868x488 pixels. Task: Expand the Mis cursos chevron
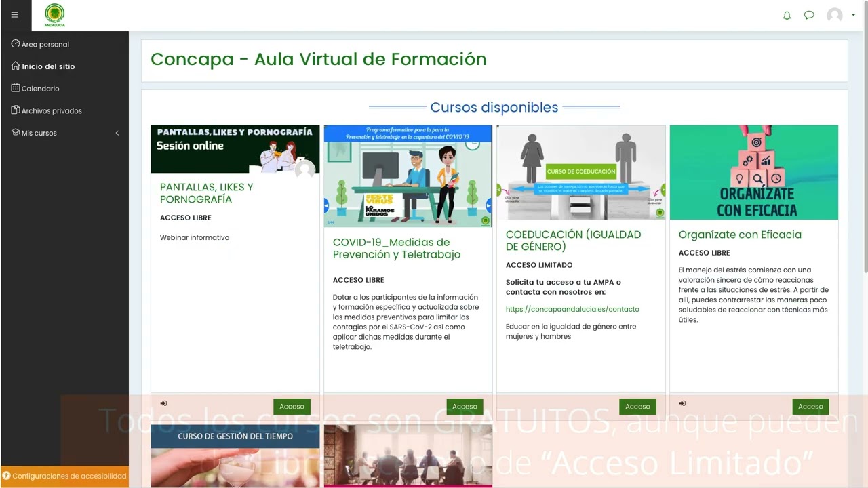(x=117, y=133)
